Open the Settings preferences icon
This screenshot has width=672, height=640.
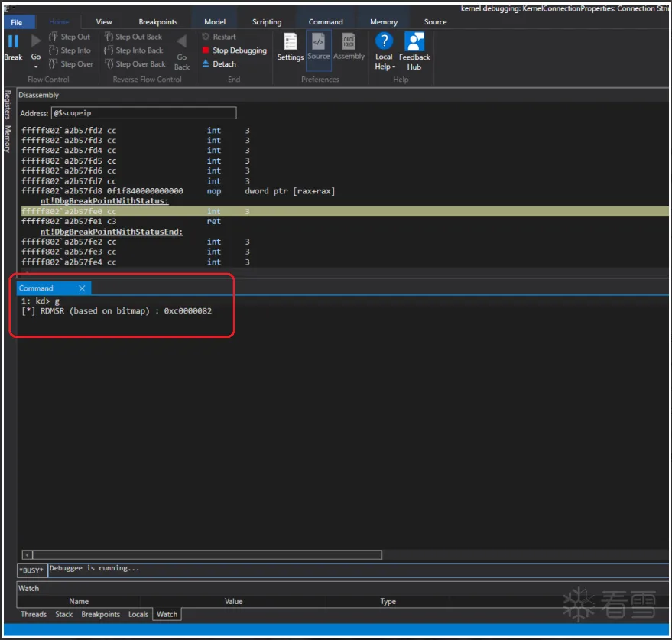[x=291, y=41]
